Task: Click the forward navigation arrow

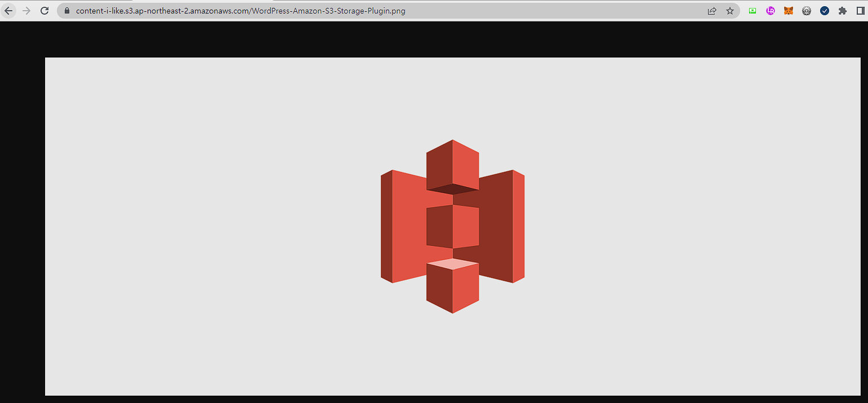Action: (26, 11)
